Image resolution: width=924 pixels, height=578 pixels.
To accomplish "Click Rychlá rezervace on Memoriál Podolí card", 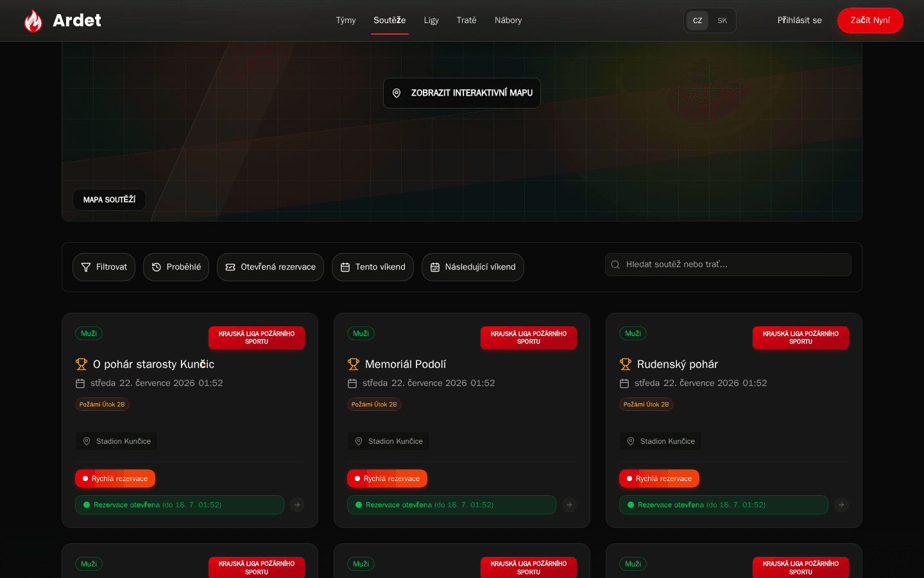I will tap(387, 478).
